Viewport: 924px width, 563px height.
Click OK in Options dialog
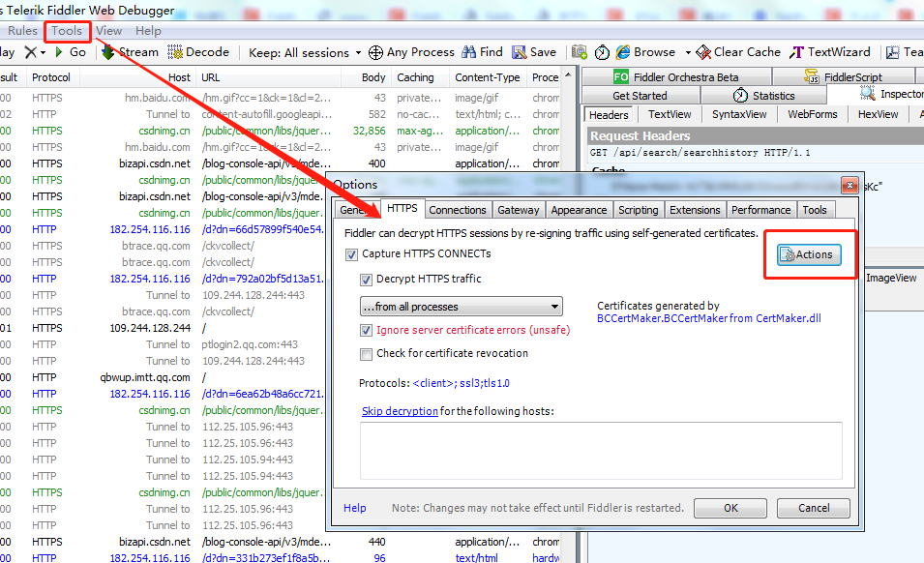tap(730, 508)
